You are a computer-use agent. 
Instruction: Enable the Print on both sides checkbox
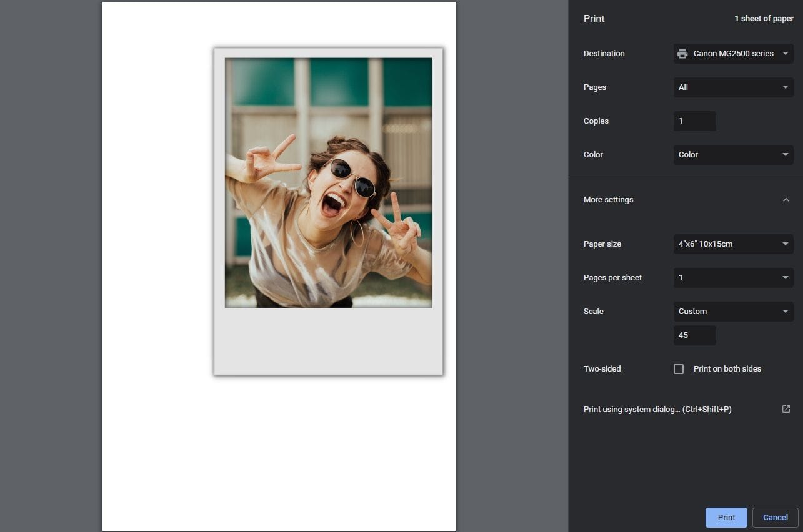[x=679, y=369]
